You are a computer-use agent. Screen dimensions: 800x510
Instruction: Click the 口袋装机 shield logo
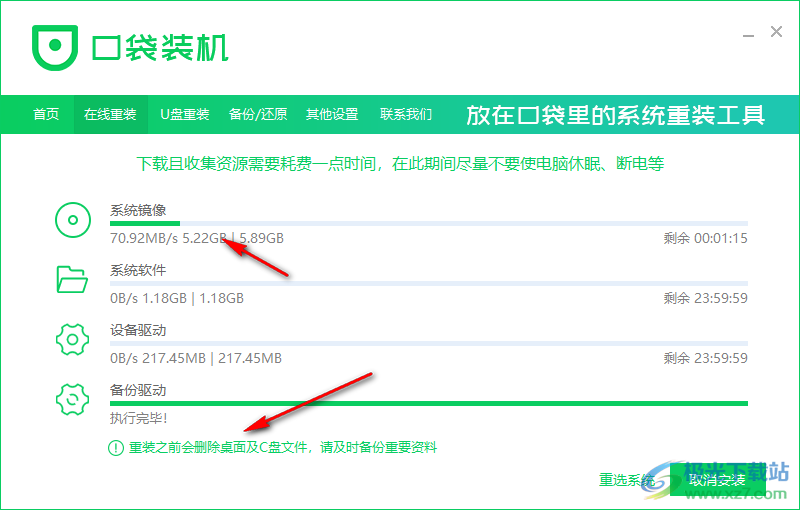point(53,46)
